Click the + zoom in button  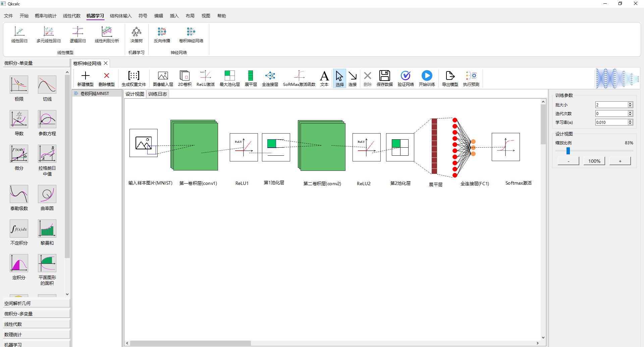620,161
